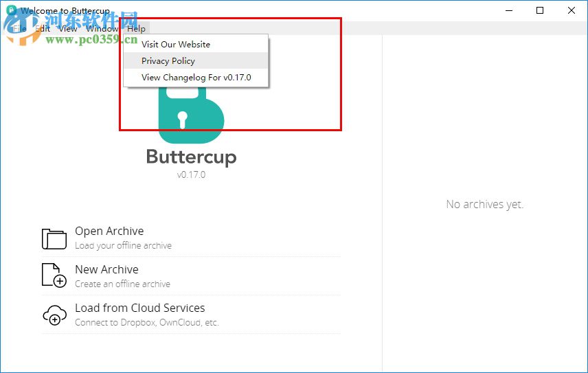Click Load from Cloud Services label
The image size is (588, 373).
tap(140, 308)
